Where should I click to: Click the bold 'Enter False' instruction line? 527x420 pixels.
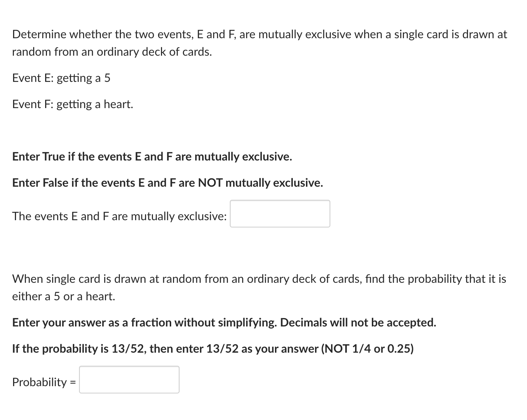click(x=167, y=183)
